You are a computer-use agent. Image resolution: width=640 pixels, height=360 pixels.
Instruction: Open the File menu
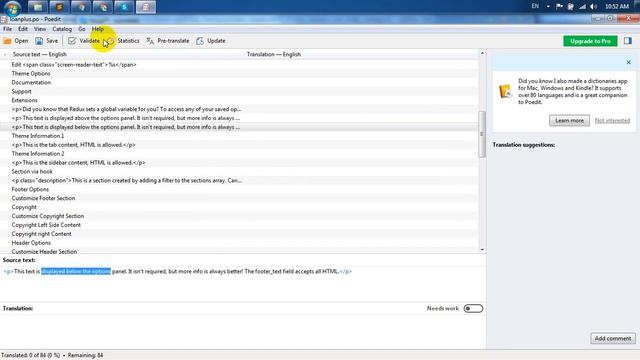tap(7, 29)
